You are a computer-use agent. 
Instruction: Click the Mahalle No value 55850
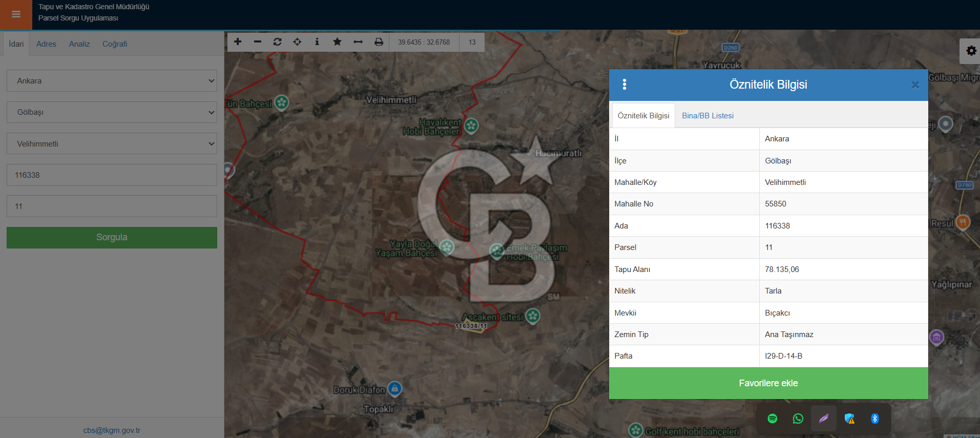776,204
